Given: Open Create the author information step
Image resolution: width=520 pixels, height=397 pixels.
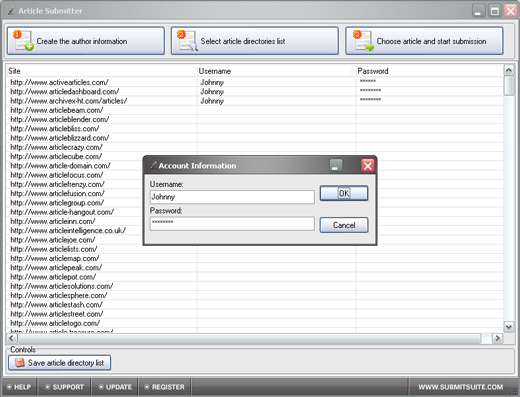Looking at the screenshot, I should 86,41.
